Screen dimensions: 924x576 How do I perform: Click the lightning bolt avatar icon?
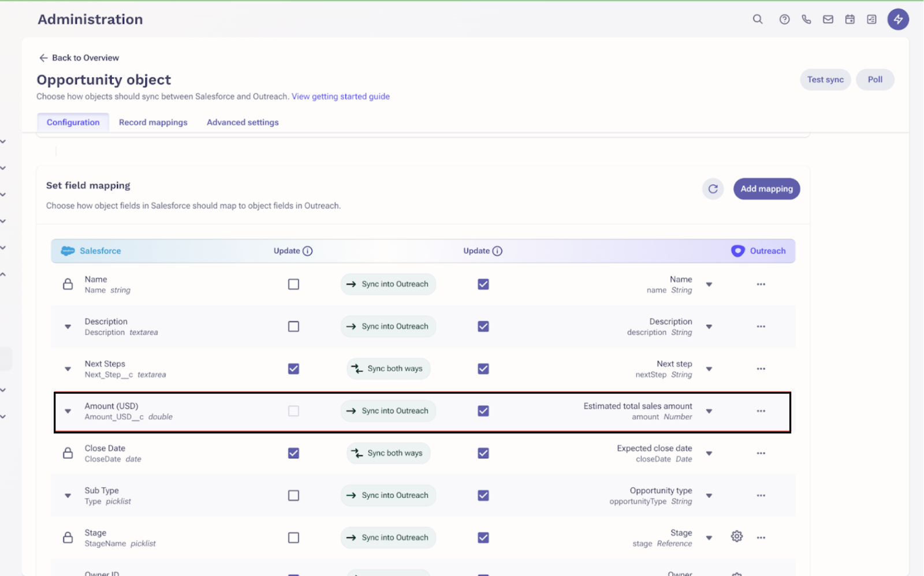[x=898, y=19]
